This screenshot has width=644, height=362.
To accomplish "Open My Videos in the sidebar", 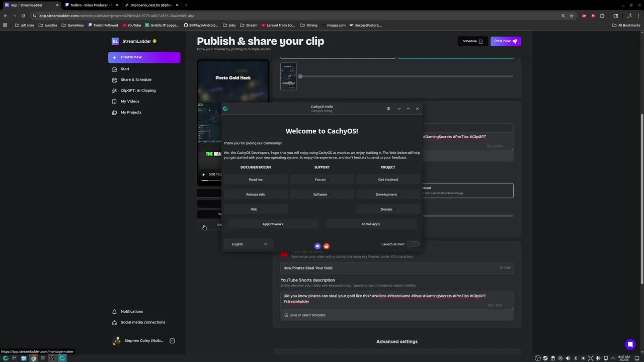I will [x=130, y=102].
